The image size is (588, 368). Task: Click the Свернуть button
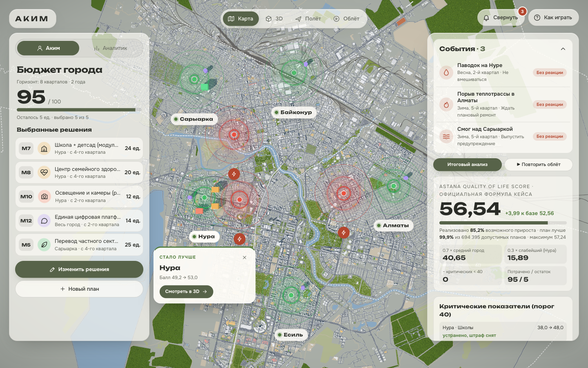point(501,18)
